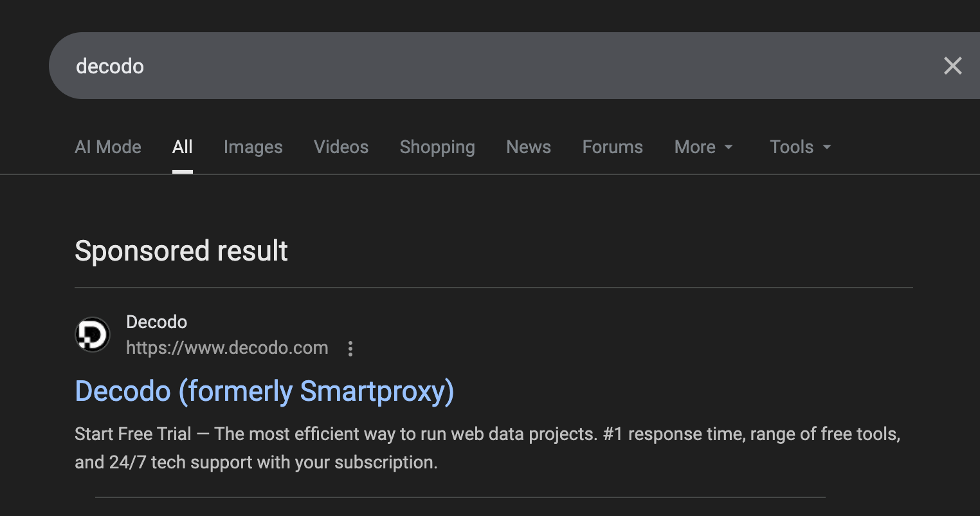
Task: Select the All results tab
Action: [183, 147]
